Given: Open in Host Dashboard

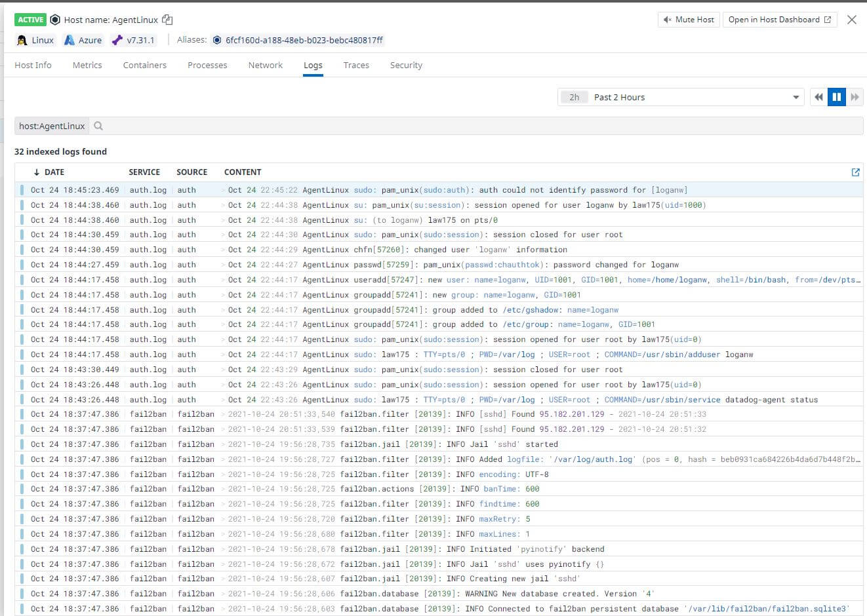Looking at the screenshot, I should (x=780, y=20).
